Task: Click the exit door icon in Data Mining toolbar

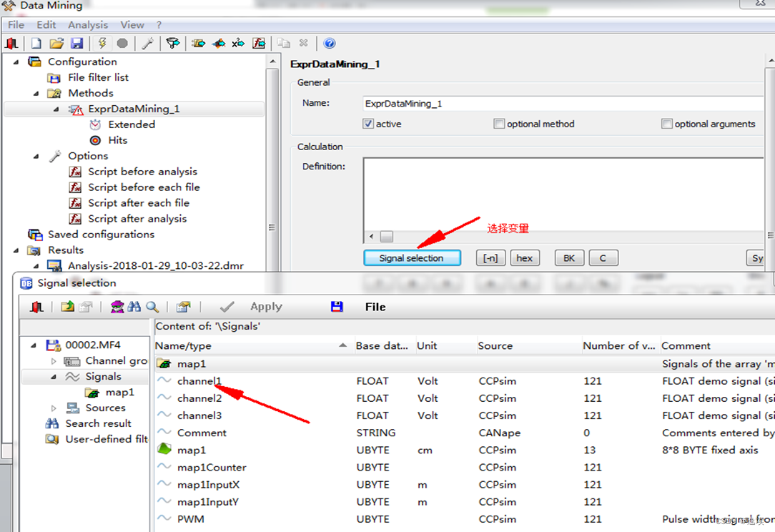Action: point(12,44)
